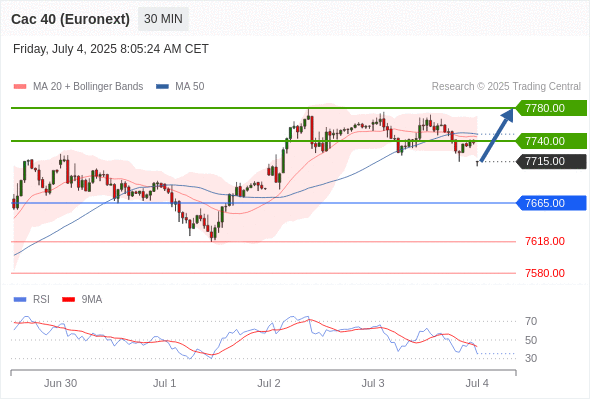590x400 pixels.
Task: Select the green 7740.00 resistance label
Action: (551, 141)
